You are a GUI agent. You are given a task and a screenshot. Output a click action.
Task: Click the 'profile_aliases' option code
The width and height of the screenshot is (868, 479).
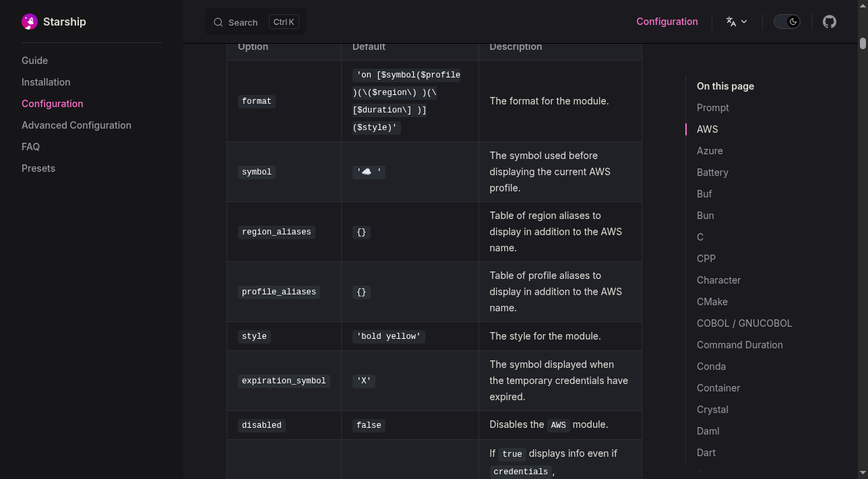coord(279,292)
